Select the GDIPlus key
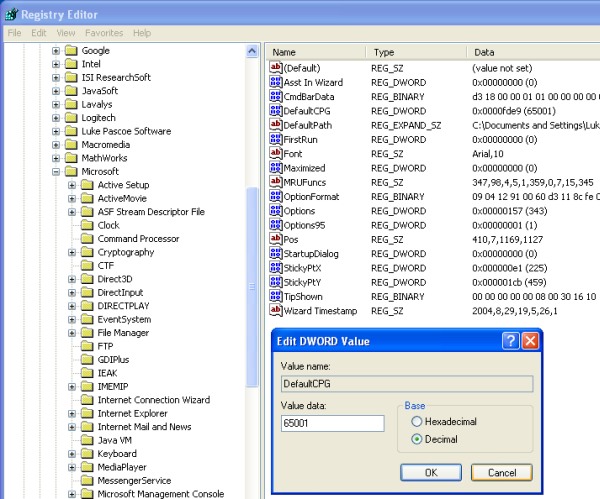 point(113,360)
